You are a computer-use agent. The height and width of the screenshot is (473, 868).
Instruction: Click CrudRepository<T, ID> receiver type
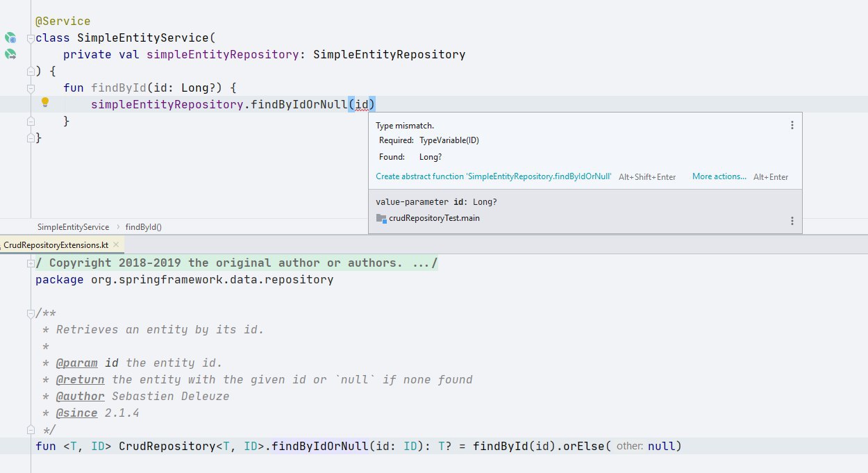pyautogui.click(x=192, y=446)
